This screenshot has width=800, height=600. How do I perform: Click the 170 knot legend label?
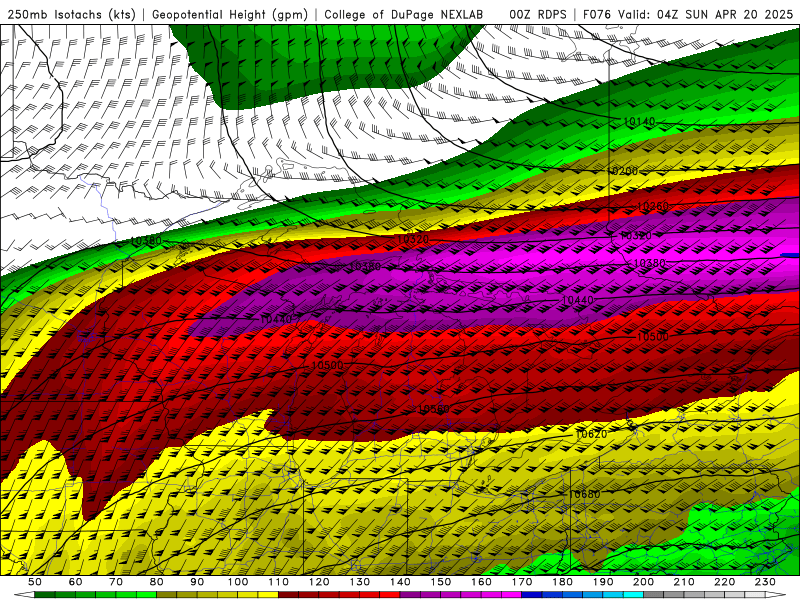click(522, 582)
